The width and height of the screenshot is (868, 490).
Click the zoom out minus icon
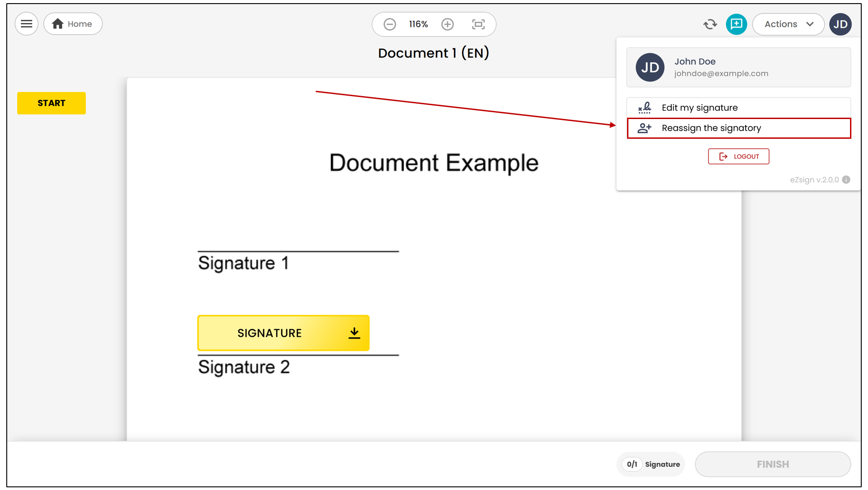point(390,24)
